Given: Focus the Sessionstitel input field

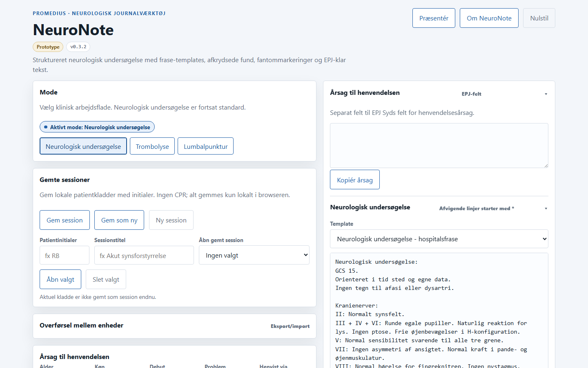Looking at the screenshot, I should (144, 256).
